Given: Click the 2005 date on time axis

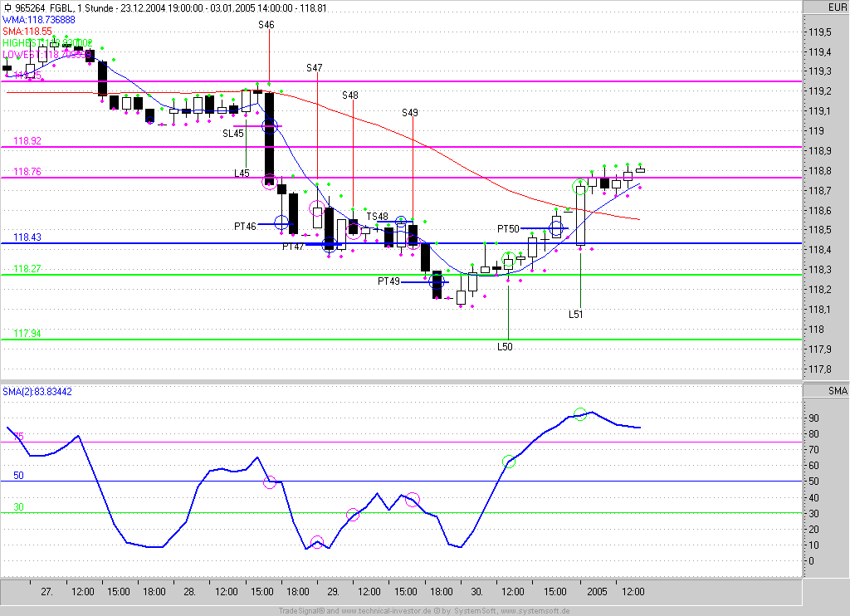Looking at the screenshot, I should click(597, 592).
